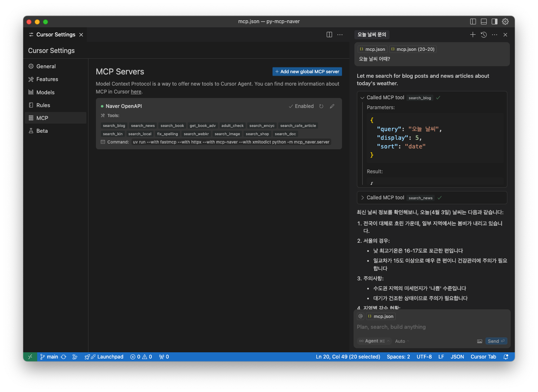Click mcp.json chip in chat input

(381, 316)
